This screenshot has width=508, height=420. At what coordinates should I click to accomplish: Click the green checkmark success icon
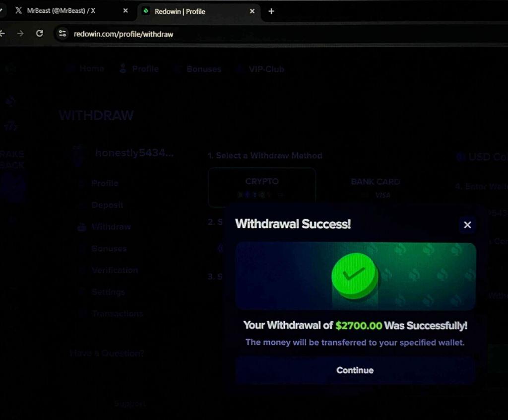pos(354,276)
